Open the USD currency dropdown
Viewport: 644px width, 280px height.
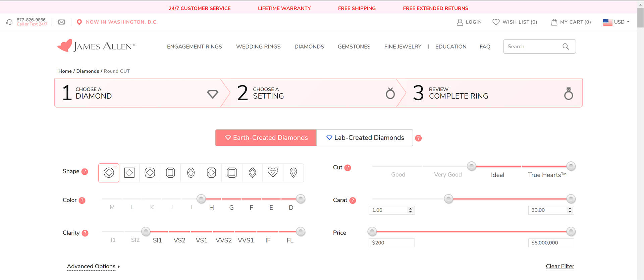(616, 22)
